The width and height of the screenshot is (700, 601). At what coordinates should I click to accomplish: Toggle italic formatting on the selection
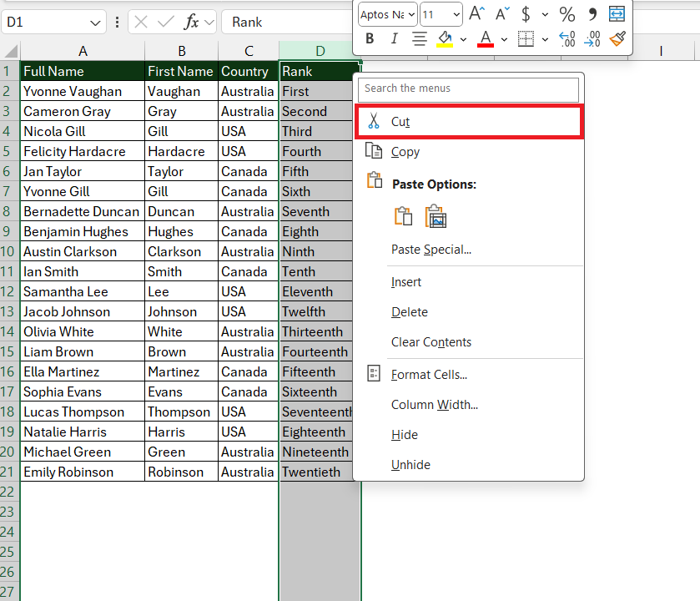[x=395, y=38]
